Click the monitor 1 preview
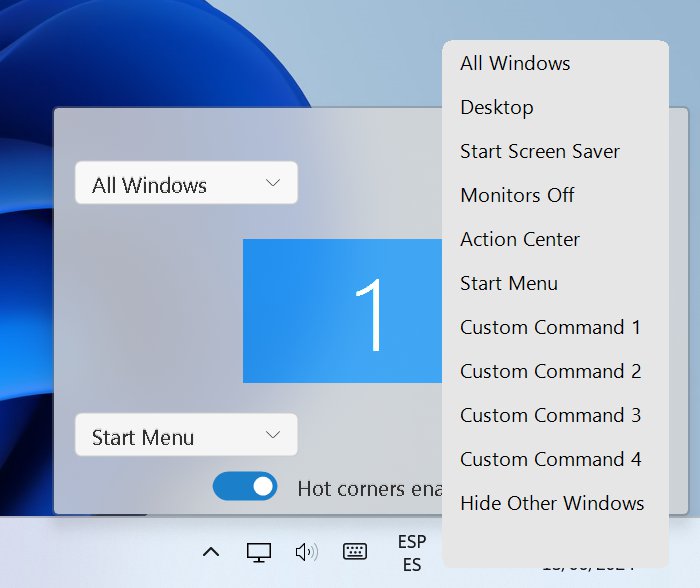Viewport: 700px width, 588px height. 342,311
